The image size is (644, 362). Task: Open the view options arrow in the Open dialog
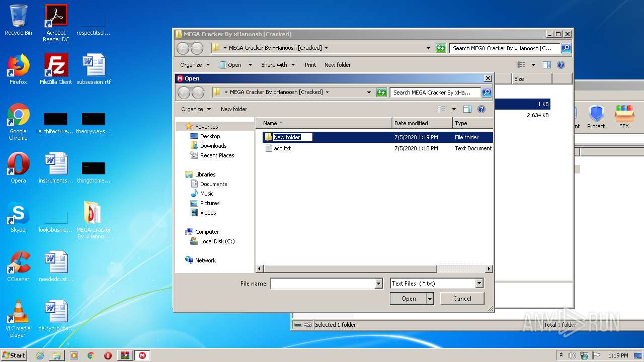click(454, 109)
